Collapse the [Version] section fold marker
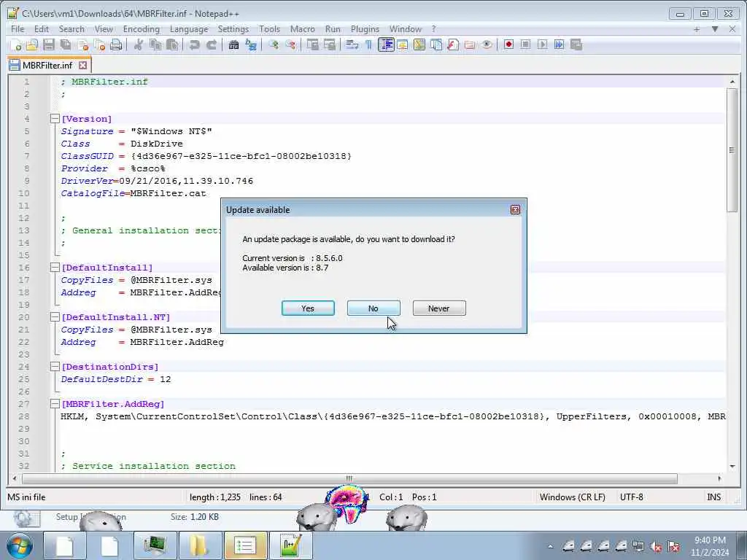This screenshot has width=747, height=560. [55, 119]
